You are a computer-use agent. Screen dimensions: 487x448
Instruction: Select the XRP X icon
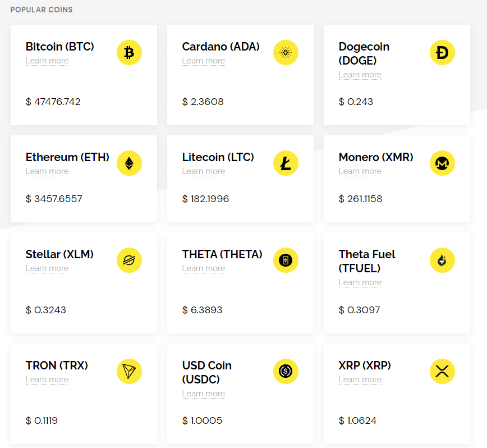[x=442, y=371]
